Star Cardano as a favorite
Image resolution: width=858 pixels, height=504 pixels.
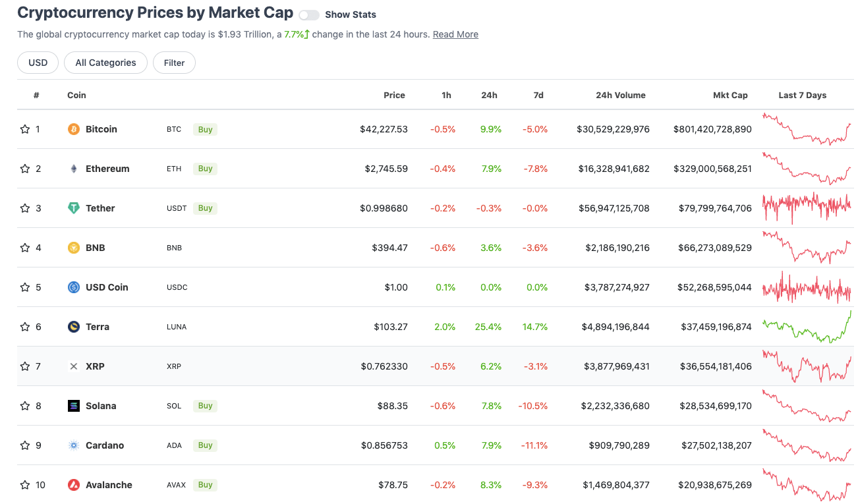point(25,445)
